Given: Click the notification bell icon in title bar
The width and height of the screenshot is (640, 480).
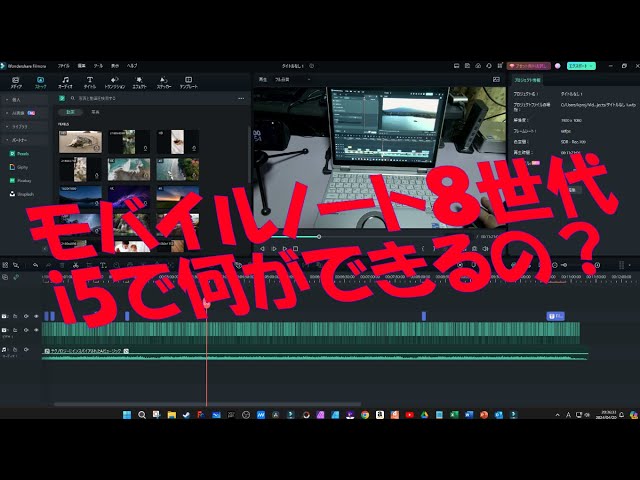Looking at the screenshot, I should click(x=489, y=66).
